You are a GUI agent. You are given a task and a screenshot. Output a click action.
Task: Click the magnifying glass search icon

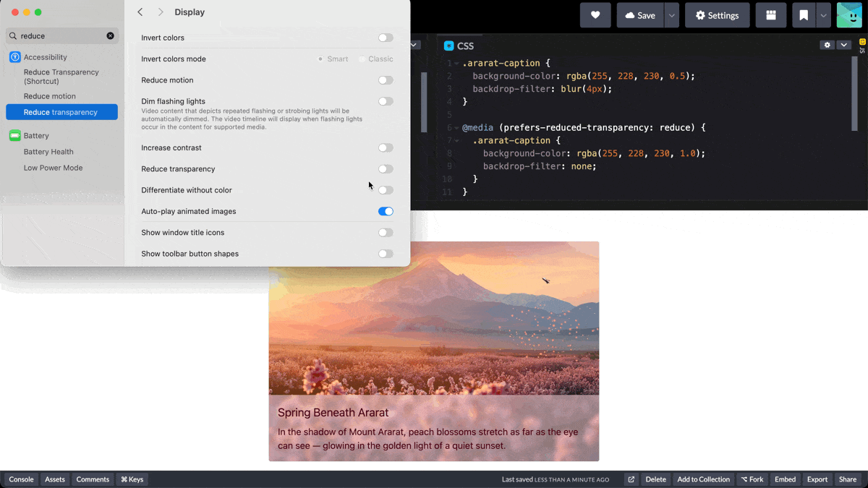pyautogui.click(x=13, y=35)
